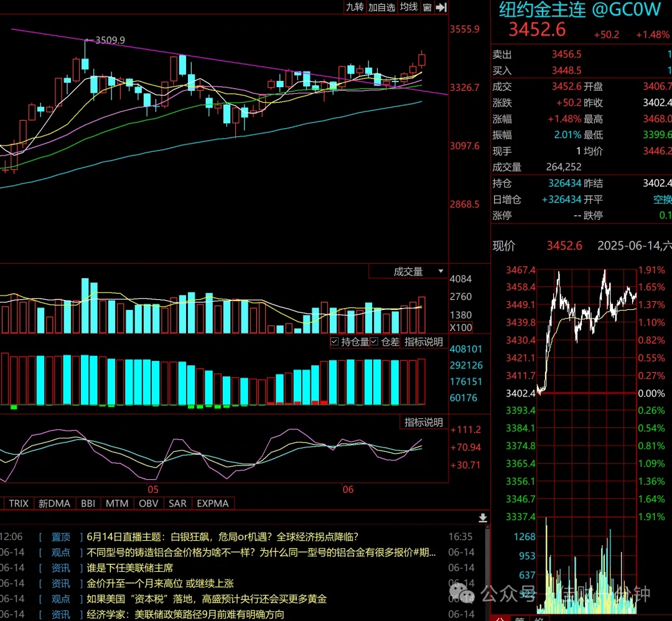Expand the dropdown arrow beside 成交量
Image resolution: width=672 pixels, height=621 pixels.
441,271
